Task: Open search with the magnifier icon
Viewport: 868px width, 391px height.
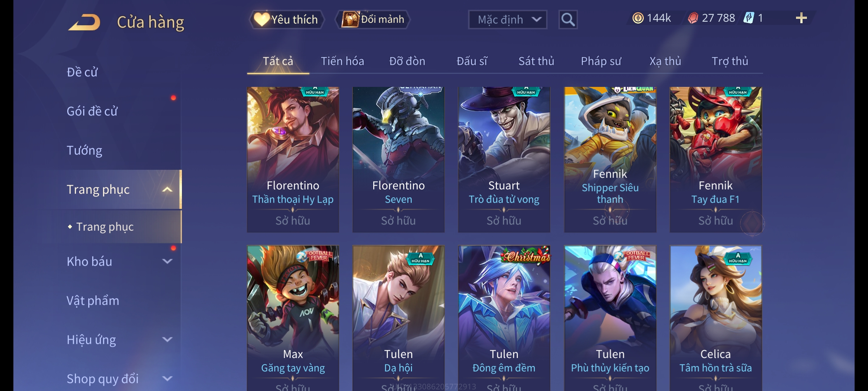Action: (568, 20)
